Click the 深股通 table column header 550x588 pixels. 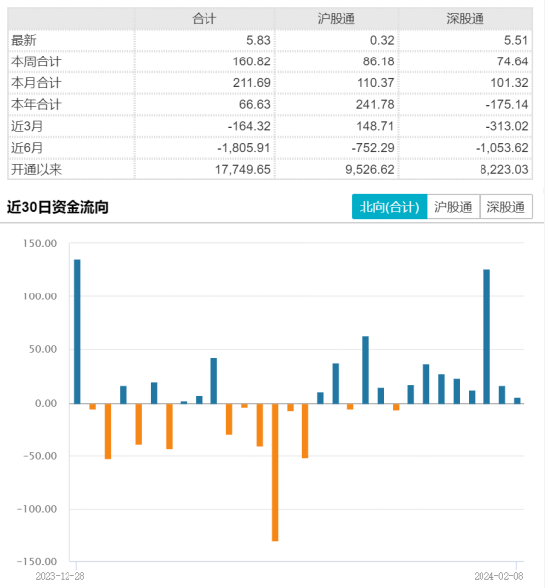(465, 18)
